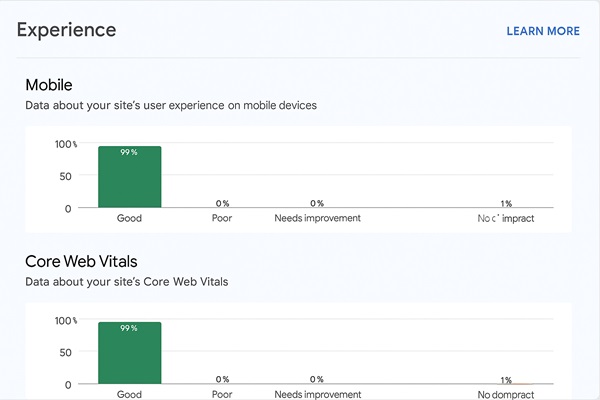Click the 0% value above Mobile Needs improvement
The height and width of the screenshot is (400, 600).
(317, 203)
